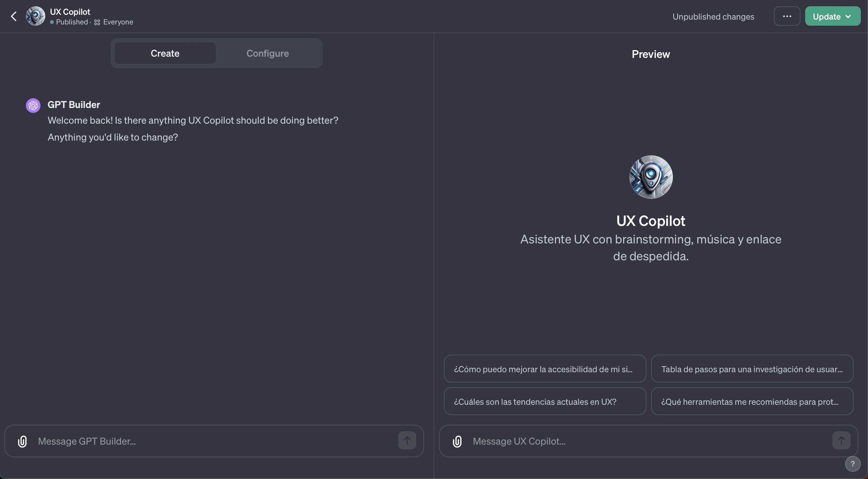Switch to the Configure tab

268,53
